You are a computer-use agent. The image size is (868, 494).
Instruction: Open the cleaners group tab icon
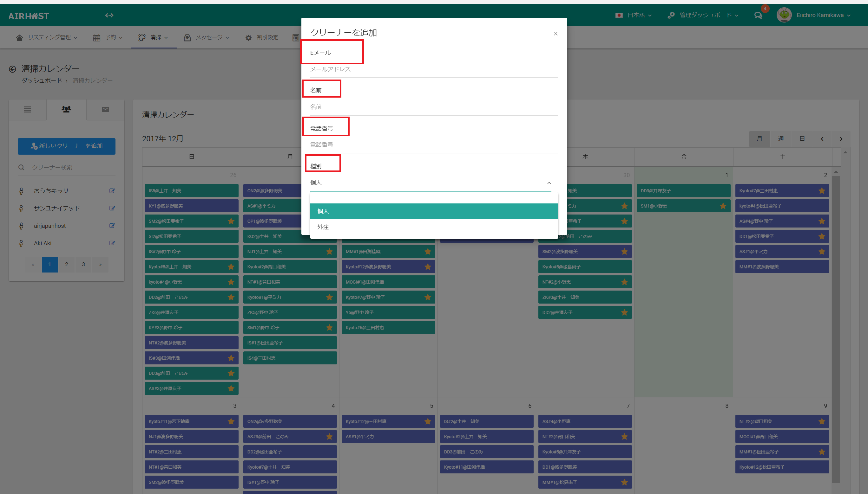click(66, 109)
